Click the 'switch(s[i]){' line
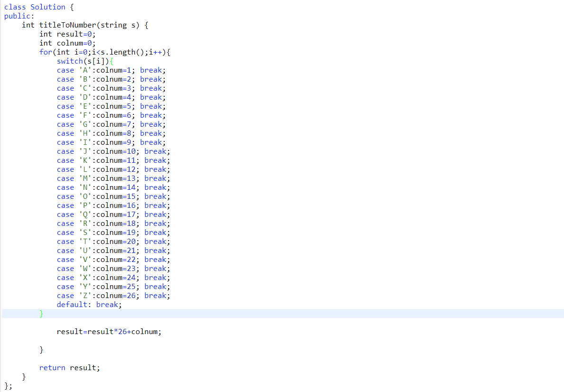Screen dimensions: 564x392 [x=85, y=61]
